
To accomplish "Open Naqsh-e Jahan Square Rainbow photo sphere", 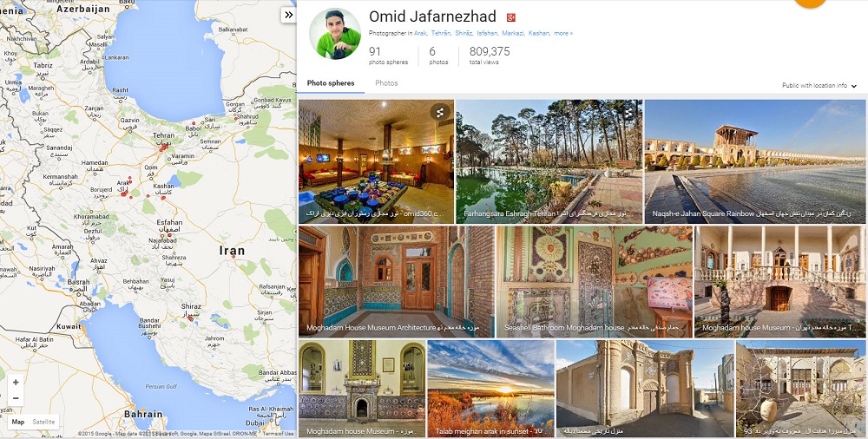I will [755, 161].
